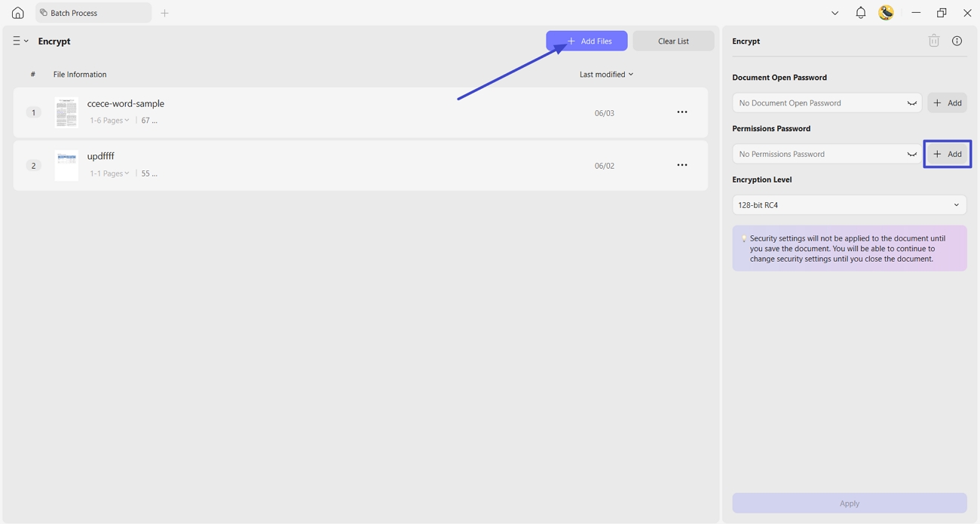The image size is (980, 524).
Task: Open ccece-word-sample file thumbnail
Action: [x=66, y=112]
